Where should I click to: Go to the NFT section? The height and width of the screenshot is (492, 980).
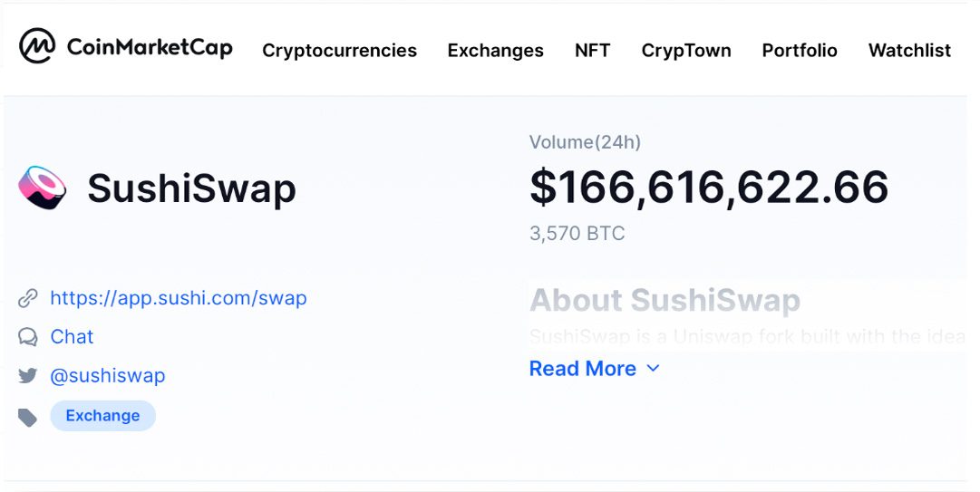(x=592, y=50)
